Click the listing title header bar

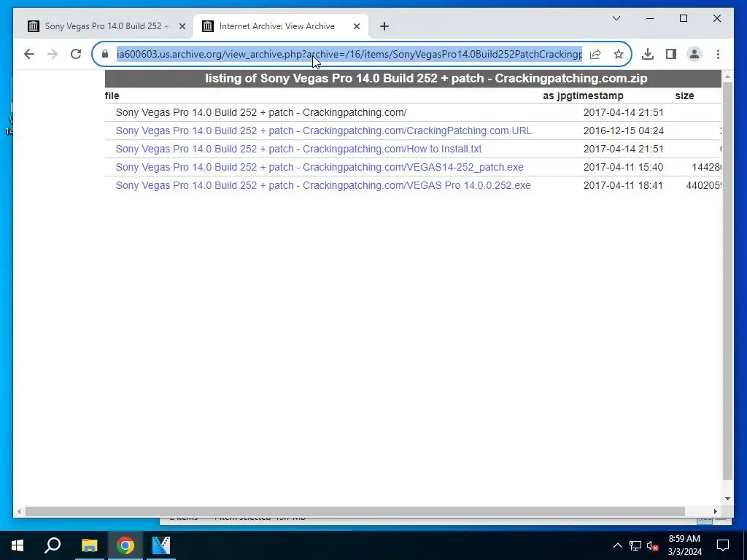[413, 79]
